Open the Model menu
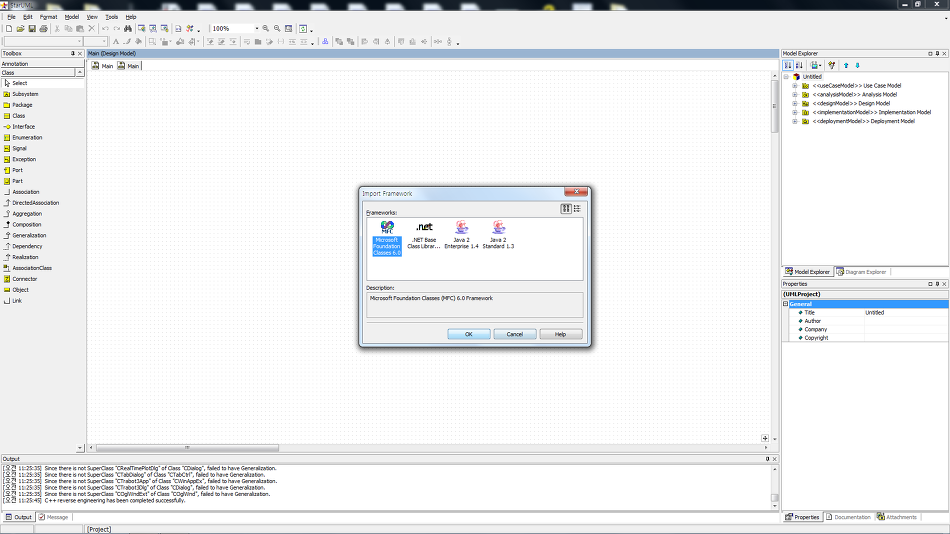The height and width of the screenshot is (534, 950). (71, 17)
